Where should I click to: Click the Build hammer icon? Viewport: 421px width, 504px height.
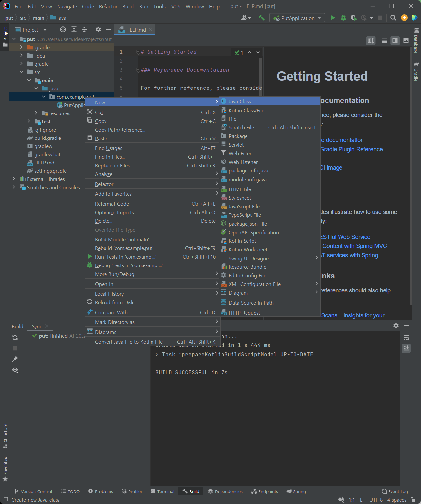(x=261, y=18)
